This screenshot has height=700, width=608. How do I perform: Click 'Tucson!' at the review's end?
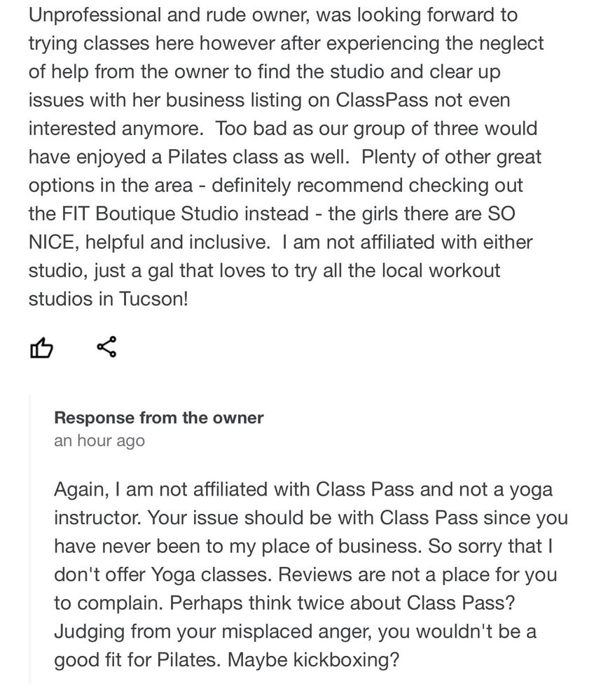point(153,299)
